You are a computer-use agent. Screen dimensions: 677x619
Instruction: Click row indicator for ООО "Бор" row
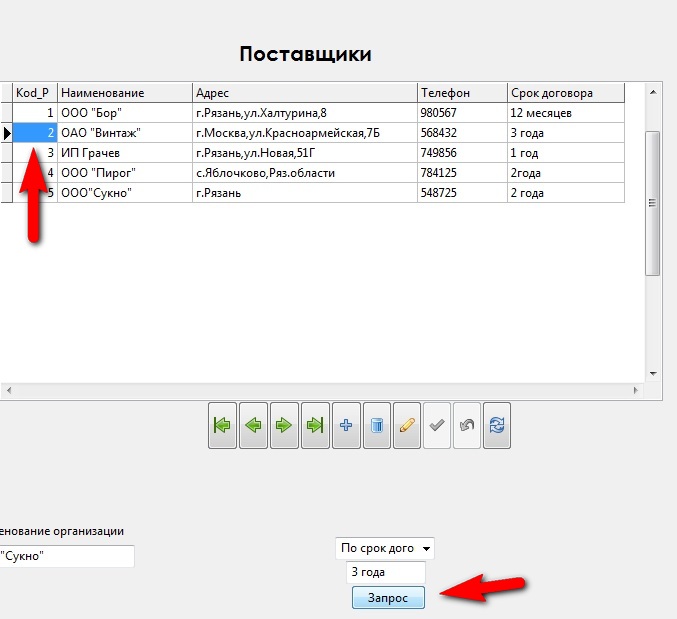6,113
